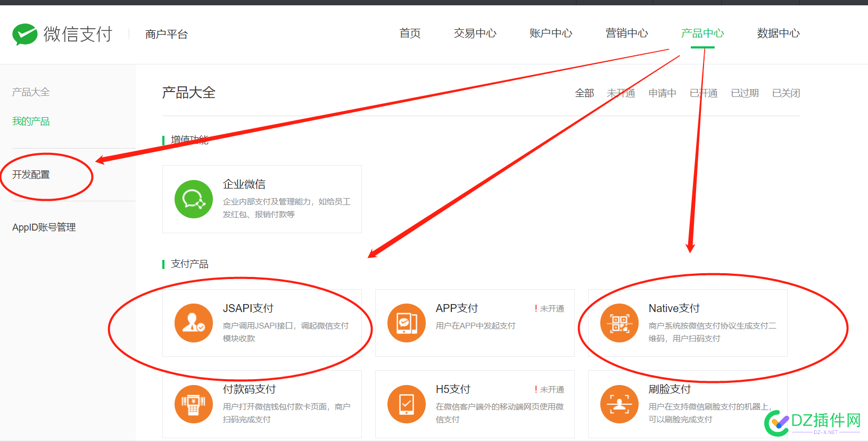The height and width of the screenshot is (442, 868).
Task: Click the 付款码支付 scanner icon
Action: tap(194, 404)
